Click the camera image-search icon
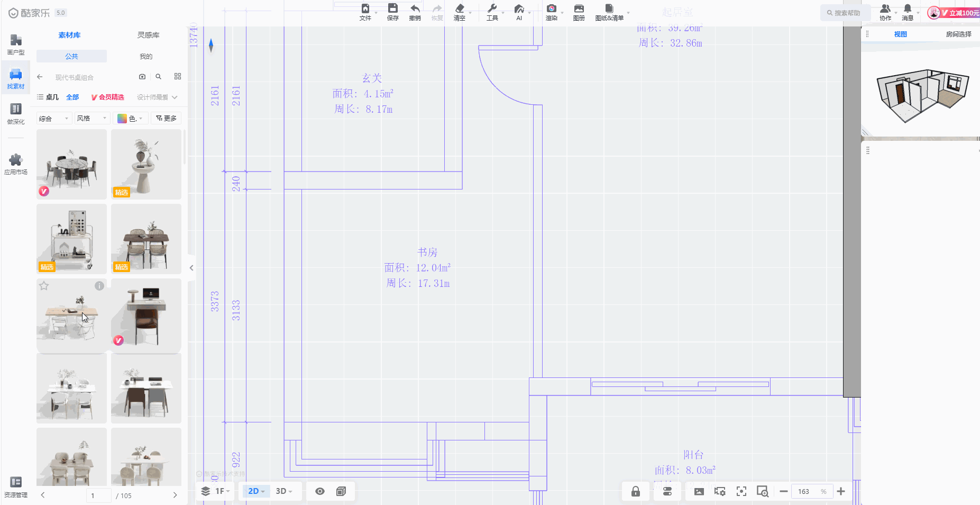 pyautogui.click(x=142, y=77)
